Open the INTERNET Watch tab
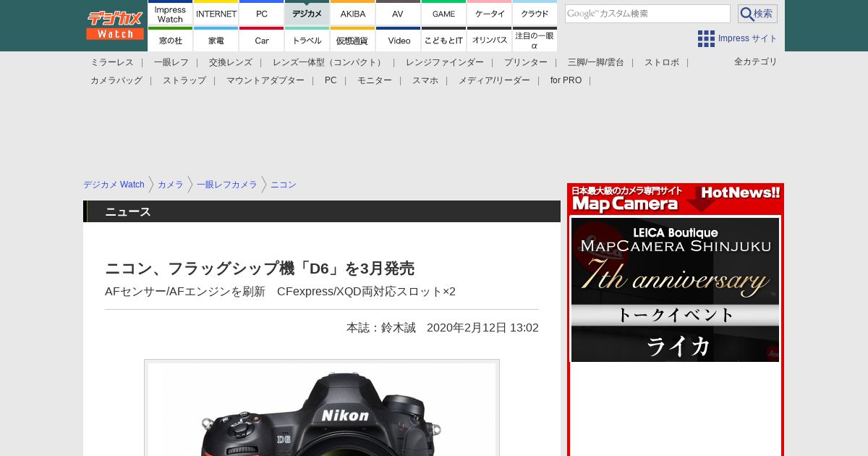This screenshot has width=868, height=456. click(216, 13)
